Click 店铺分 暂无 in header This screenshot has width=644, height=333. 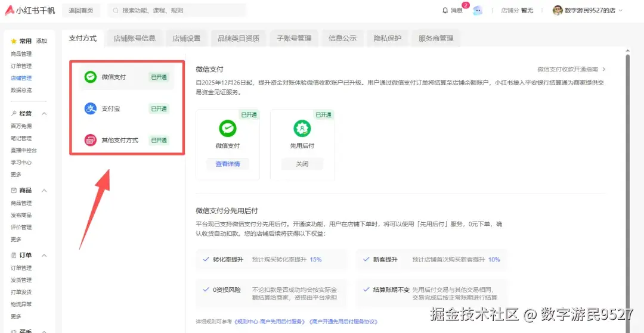coord(517,11)
